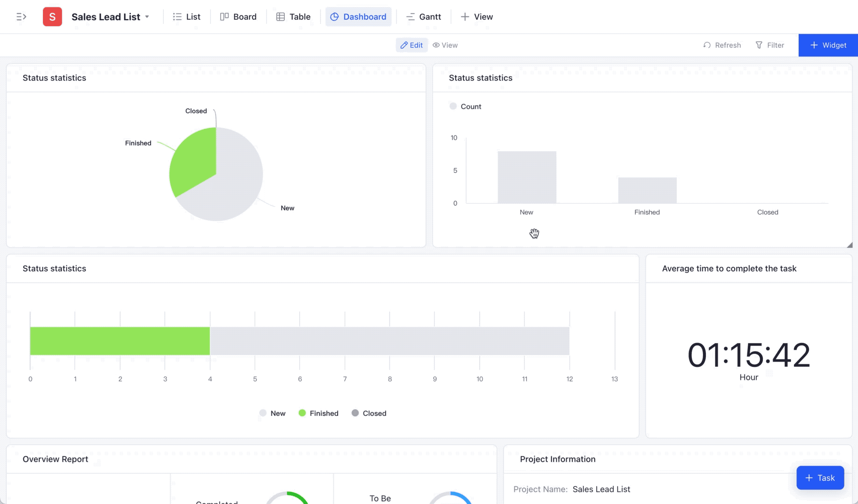The image size is (858, 504).
Task: Click the Finished bar in bar chart
Action: pyautogui.click(x=647, y=190)
